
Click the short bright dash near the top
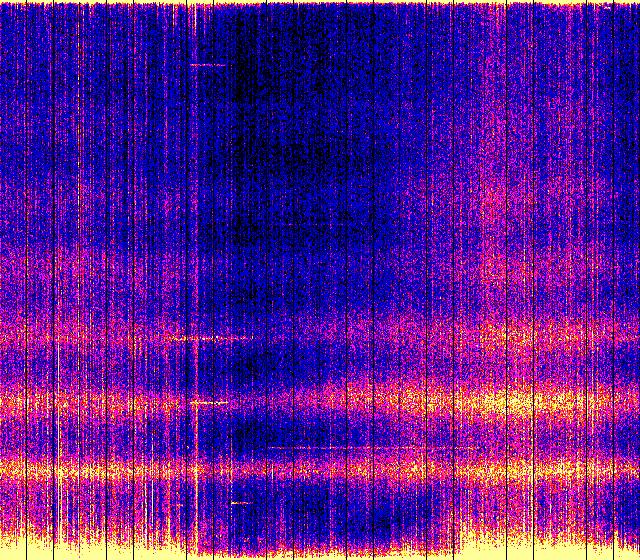point(208,65)
